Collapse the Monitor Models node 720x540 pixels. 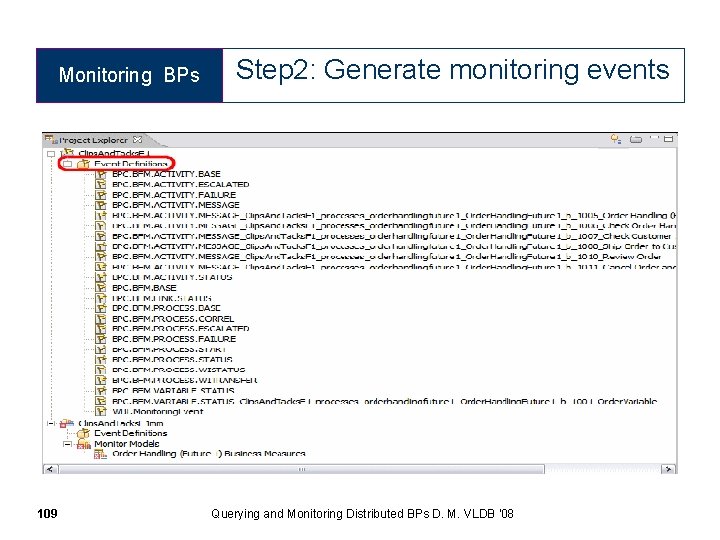coord(68,444)
